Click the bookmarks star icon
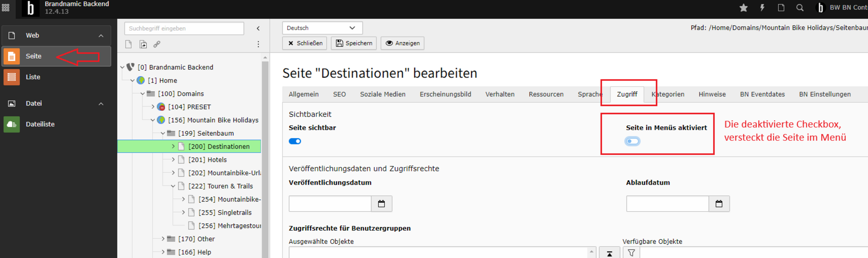The height and width of the screenshot is (258, 868). pos(743,8)
